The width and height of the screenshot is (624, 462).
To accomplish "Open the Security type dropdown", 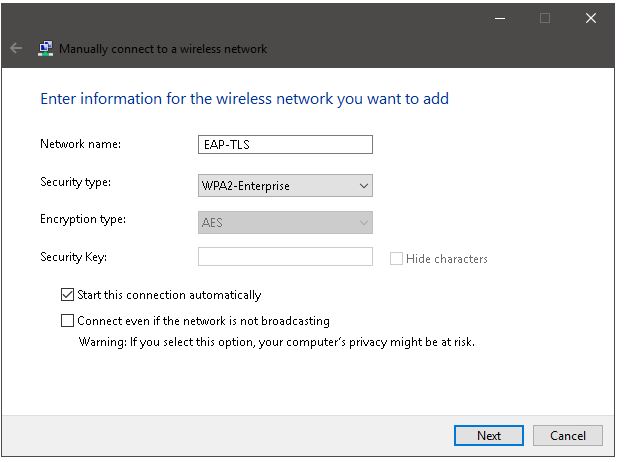I will tap(285, 185).
